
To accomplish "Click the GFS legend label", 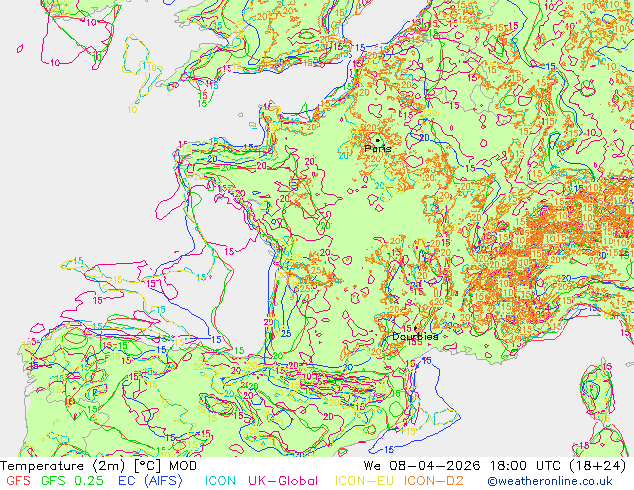I will point(19,481).
